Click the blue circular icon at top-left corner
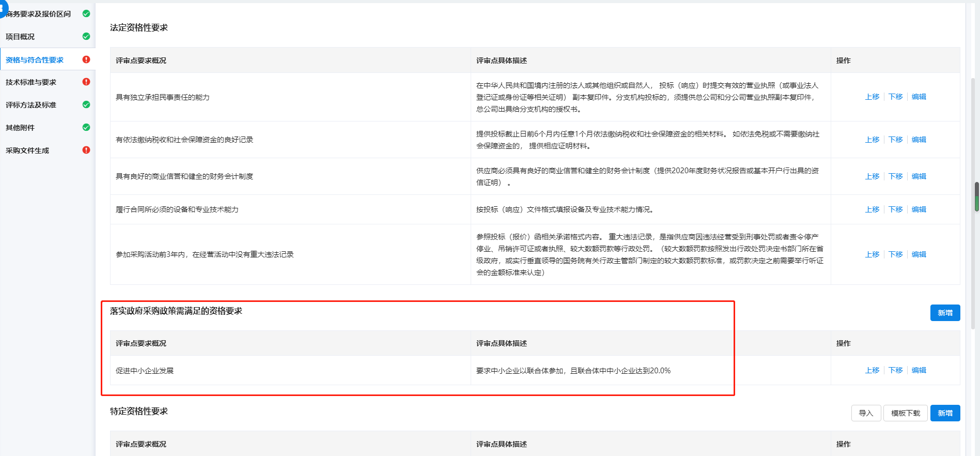Viewport: 980px width, 456px height. pos(3,7)
